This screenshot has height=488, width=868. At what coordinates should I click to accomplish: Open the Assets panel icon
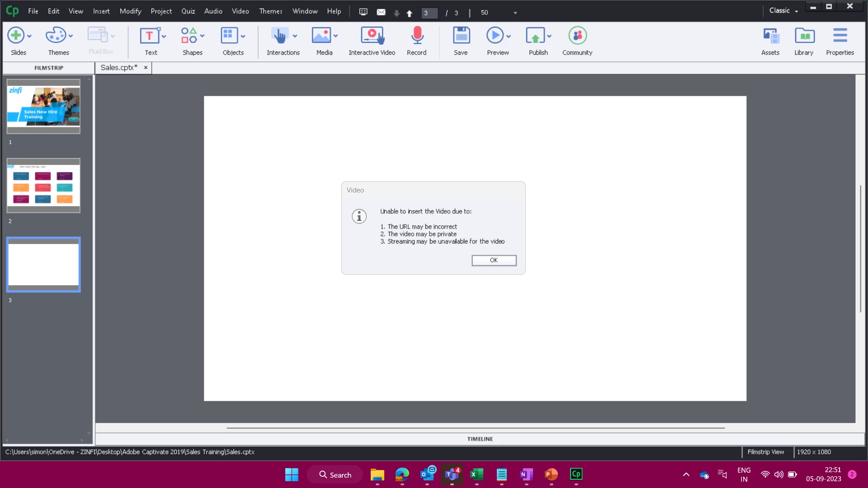[x=770, y=36]
